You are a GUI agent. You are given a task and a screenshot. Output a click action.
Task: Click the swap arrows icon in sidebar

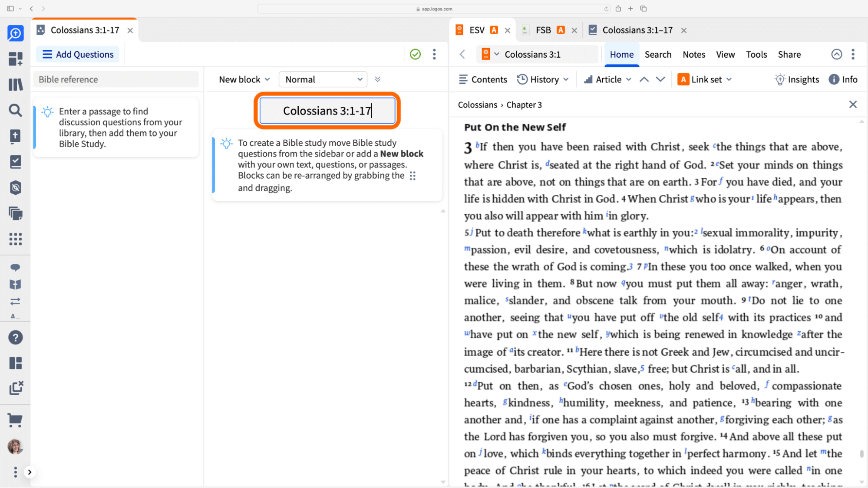(x=15, y=301)
